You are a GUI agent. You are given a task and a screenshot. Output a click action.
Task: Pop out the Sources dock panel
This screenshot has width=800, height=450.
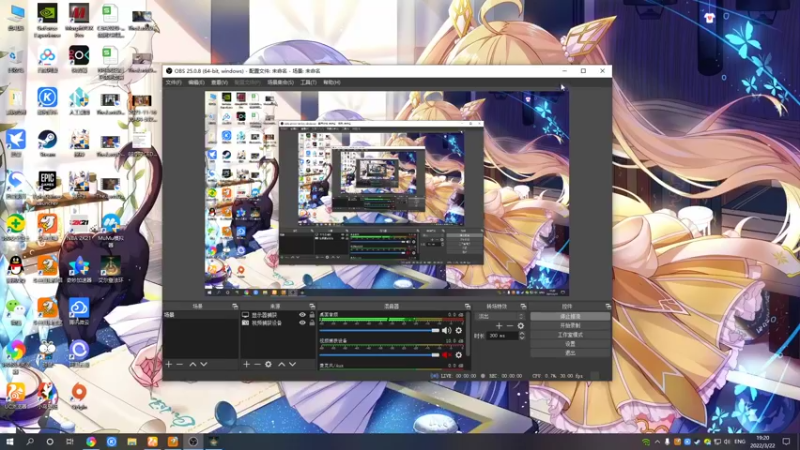(x=312, y=306)
